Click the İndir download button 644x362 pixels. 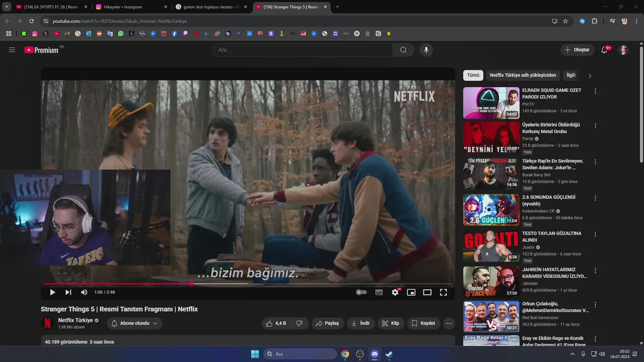361,323
